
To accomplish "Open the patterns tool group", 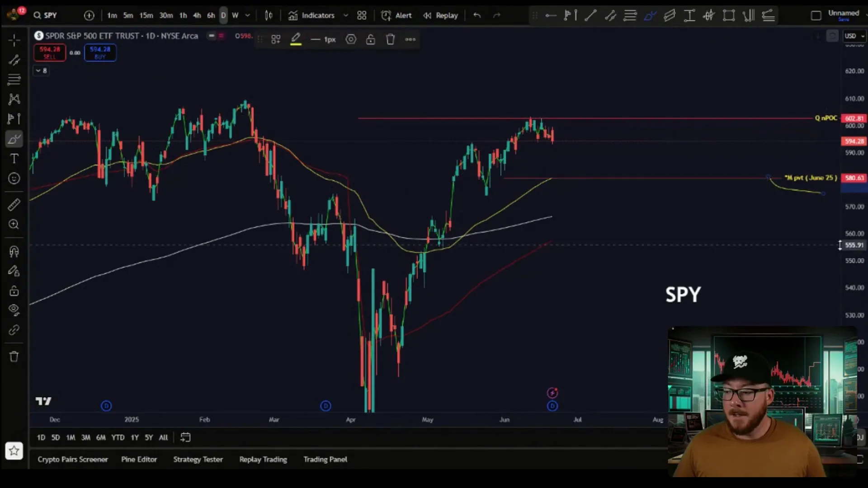I will tap(14, 99).
